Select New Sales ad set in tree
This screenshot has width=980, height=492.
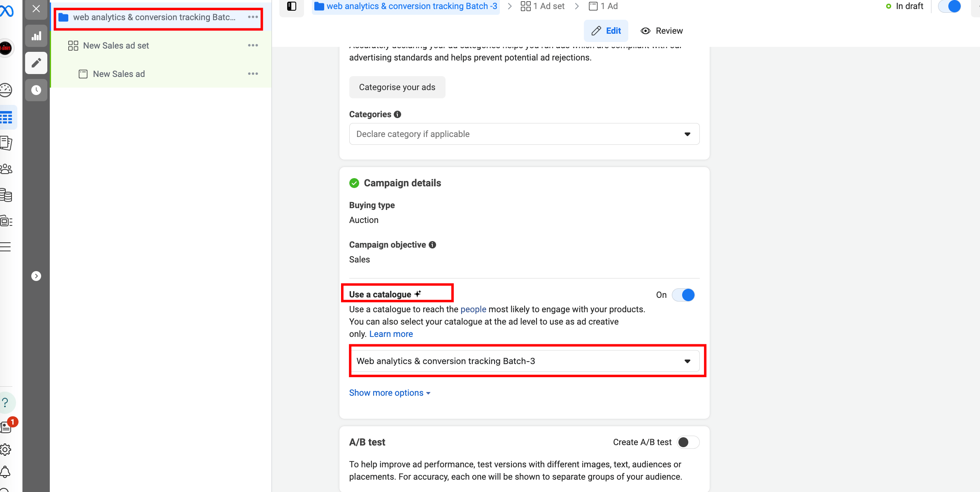click(116, 46)
